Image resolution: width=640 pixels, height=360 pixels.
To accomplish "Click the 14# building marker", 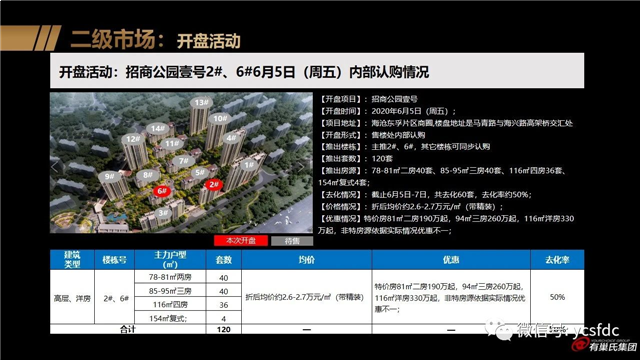I will (157, 129).
